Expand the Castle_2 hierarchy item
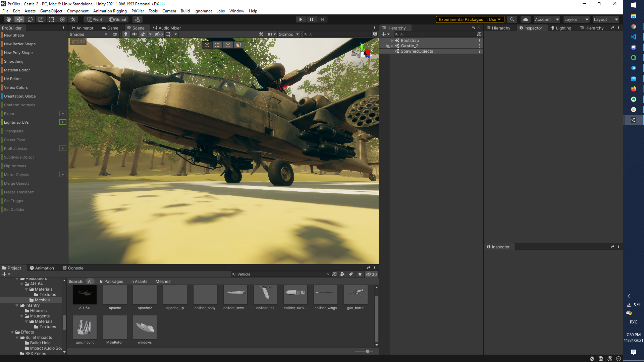The width and height of the screenshot is (644, 362). 392,46
